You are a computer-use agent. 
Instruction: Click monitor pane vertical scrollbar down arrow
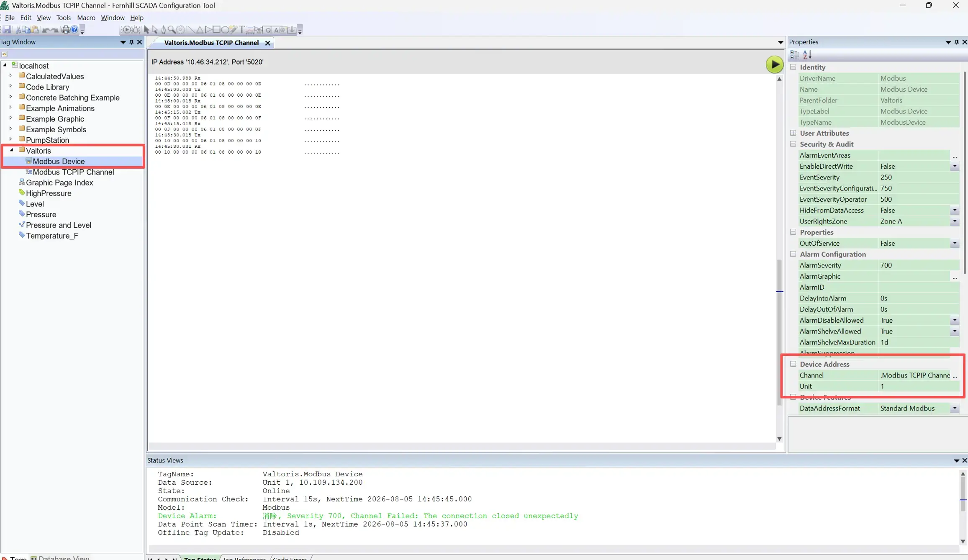(779, 439)
